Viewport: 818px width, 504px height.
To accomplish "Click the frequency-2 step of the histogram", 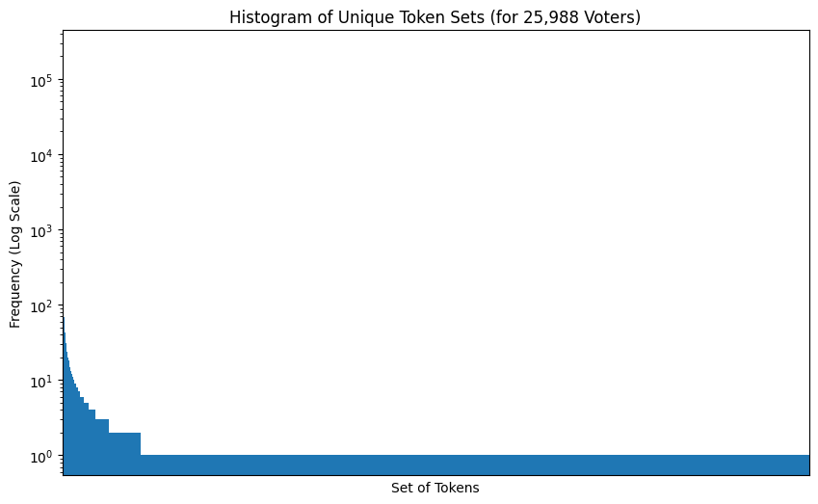I will 124,453.
